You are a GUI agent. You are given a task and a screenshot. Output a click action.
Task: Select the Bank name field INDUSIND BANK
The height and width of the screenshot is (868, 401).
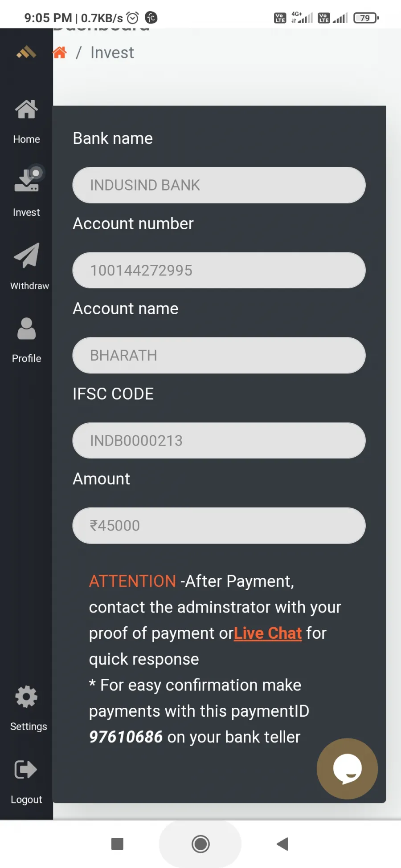(219, 185)
